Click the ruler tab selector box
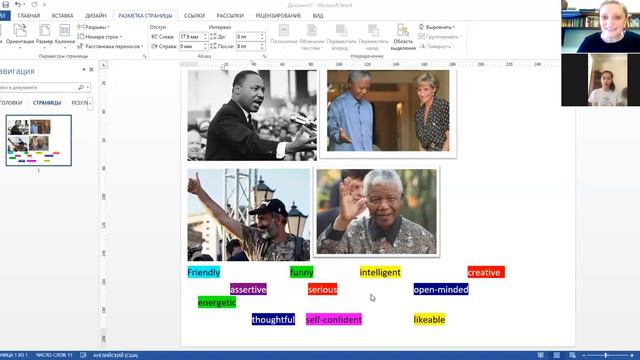The height and width of the screenshot is (360, 640). 104,65
